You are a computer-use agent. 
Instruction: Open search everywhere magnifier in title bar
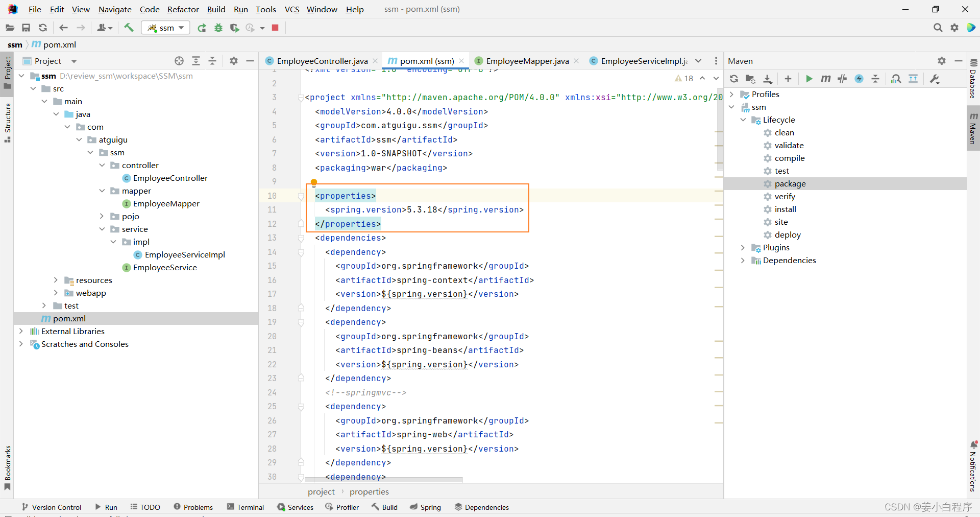938,28
